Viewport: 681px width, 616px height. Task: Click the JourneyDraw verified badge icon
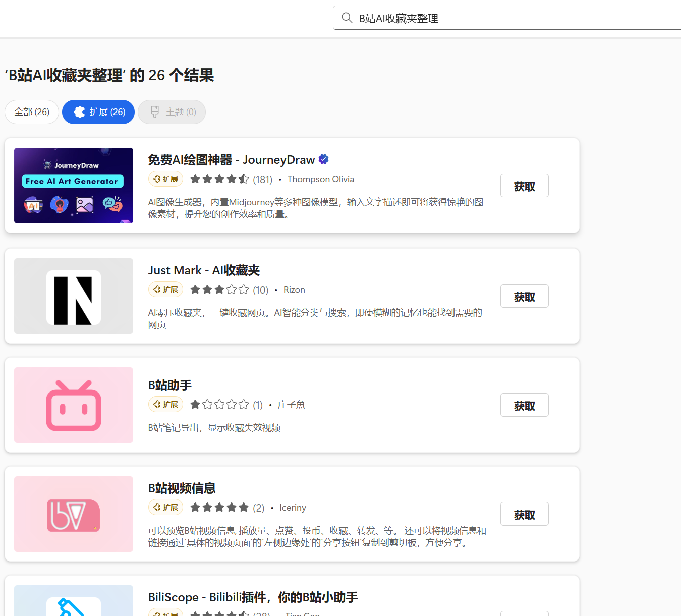click(324, 159)
